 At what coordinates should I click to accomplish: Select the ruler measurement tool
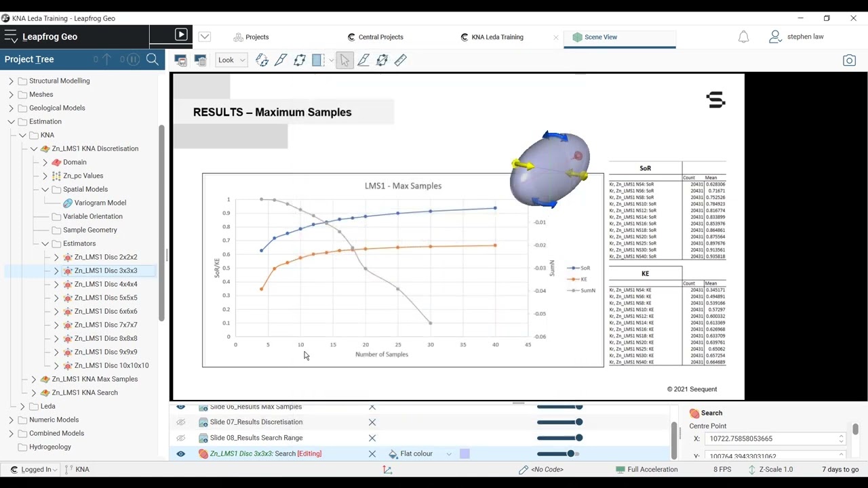[x=401, y=60]
